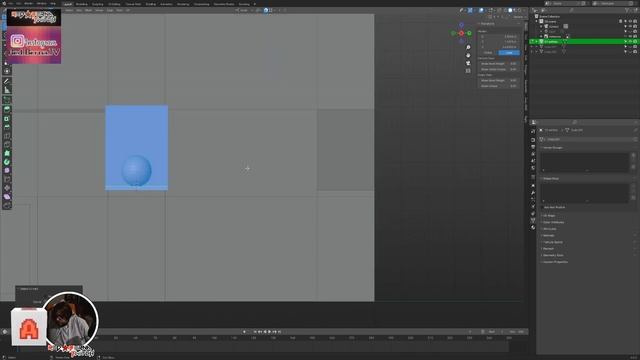The image size is (640, 360).
Task: Toggle show gizmo button in header
Action: [470, 10]
